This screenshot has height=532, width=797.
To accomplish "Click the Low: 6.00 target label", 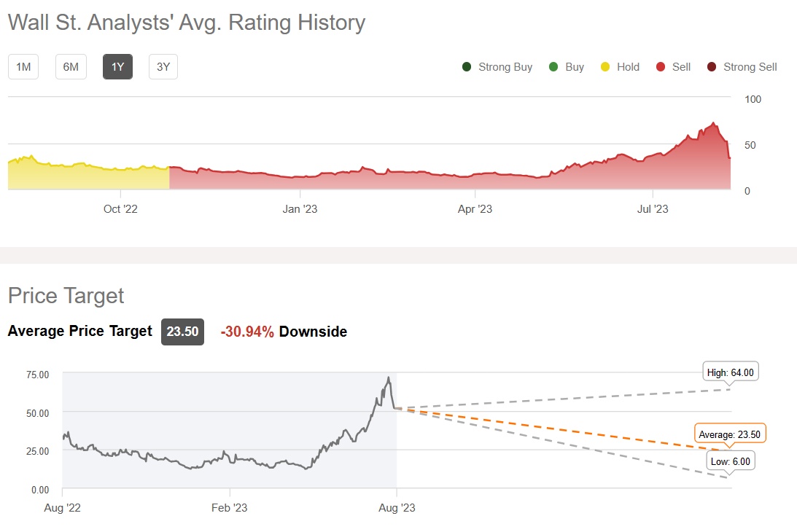I will [x=730, y=461].
